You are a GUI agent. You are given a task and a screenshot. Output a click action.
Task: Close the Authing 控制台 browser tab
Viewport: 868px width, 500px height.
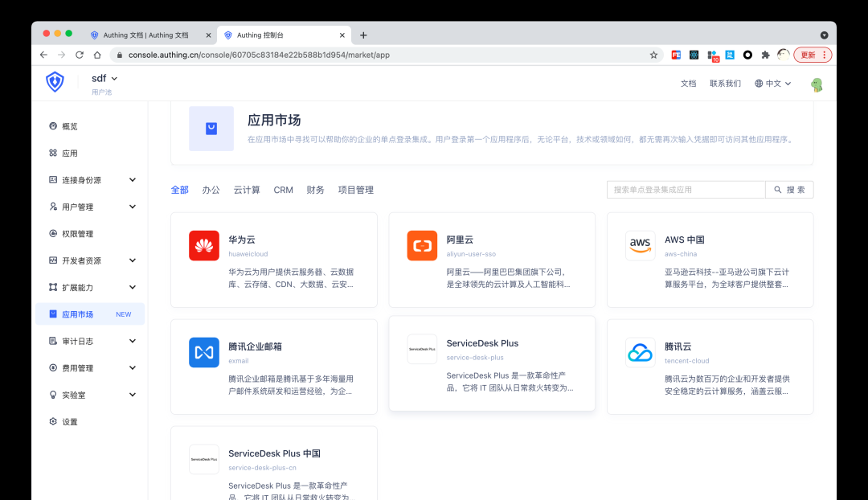click(x=342, y=35)
